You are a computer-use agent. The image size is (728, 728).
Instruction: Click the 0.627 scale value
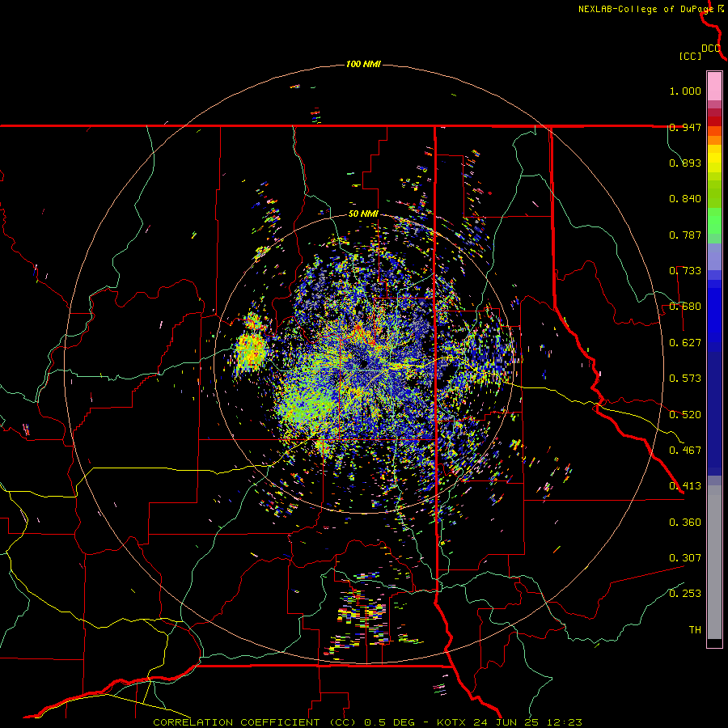[x=685, y=343]
